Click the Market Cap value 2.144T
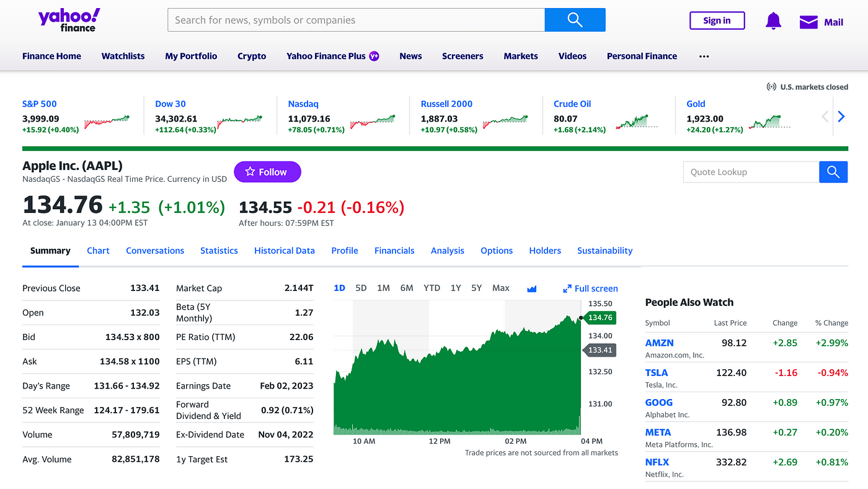The width and height of the screenshot is (868, 489). tap(299, 288)
